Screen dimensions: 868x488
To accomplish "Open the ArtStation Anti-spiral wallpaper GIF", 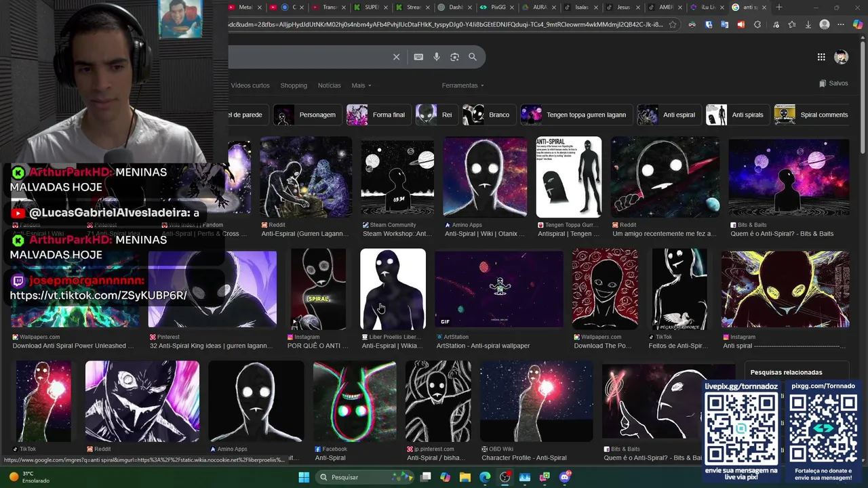I will click(x=498, y=289).
